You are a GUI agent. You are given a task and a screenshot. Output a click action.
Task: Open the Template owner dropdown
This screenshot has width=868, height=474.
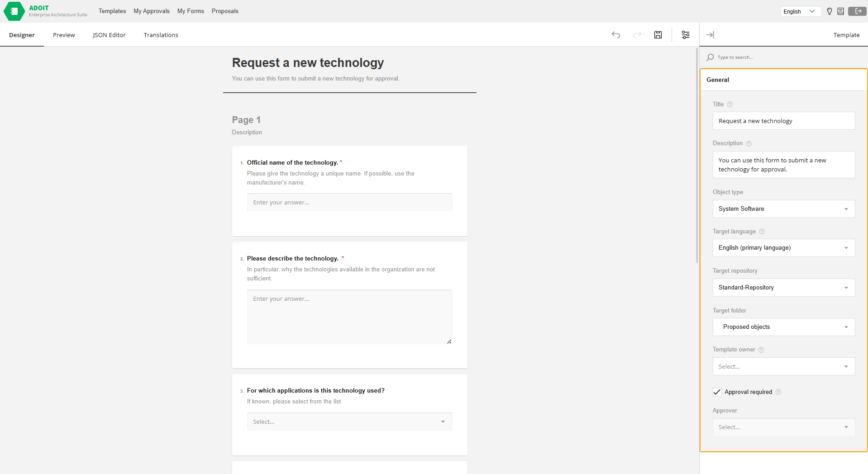pyautogui.click(x=783, y=366)
